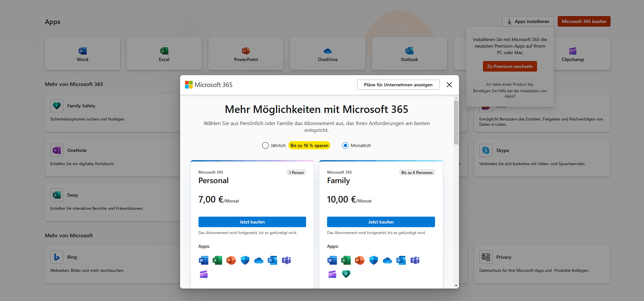Image resolution: width=644 pixels, height=301 pixels.
Task: Click the Family plan title
Action: pos(338,181)
